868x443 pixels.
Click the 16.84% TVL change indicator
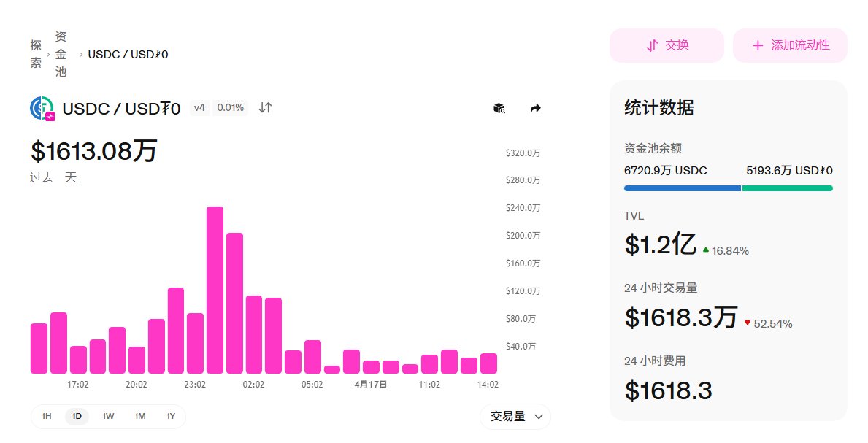coord(726,251)
